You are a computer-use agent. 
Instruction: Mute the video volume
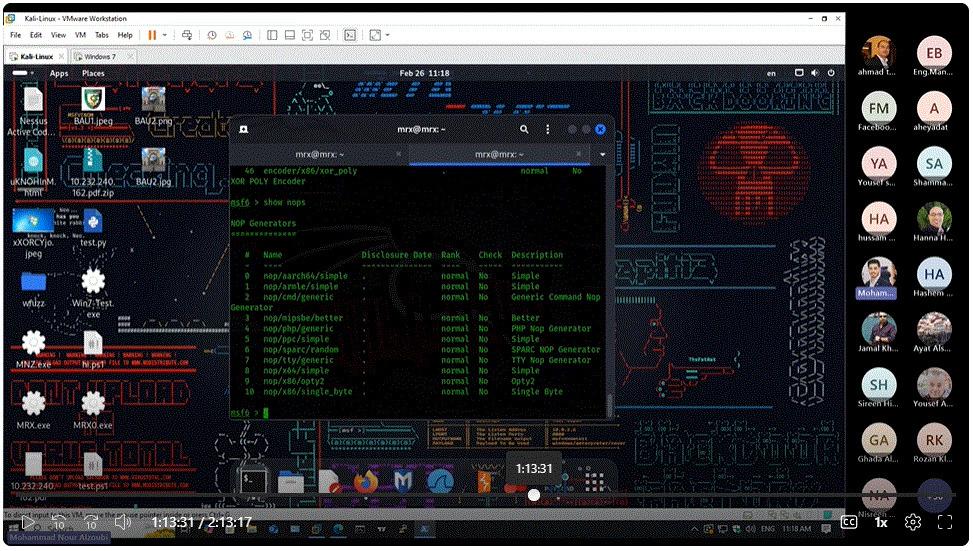pyautogui.click(x=123, y=521)
